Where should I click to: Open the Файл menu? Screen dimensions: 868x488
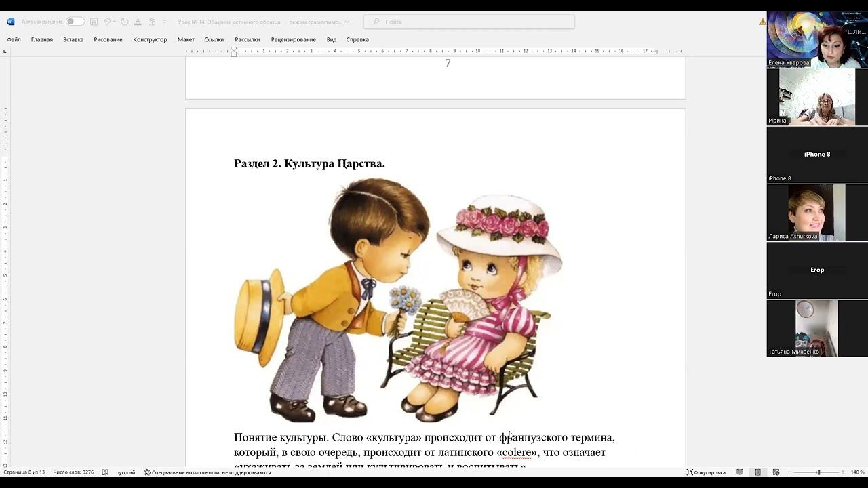click(x=14, y=39)
